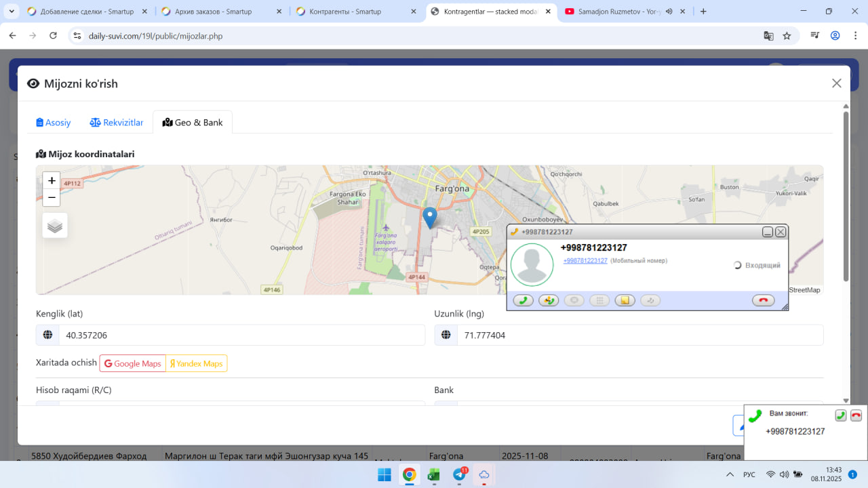Switch to the Asosiy tab
868x488 pixels.
54,123
